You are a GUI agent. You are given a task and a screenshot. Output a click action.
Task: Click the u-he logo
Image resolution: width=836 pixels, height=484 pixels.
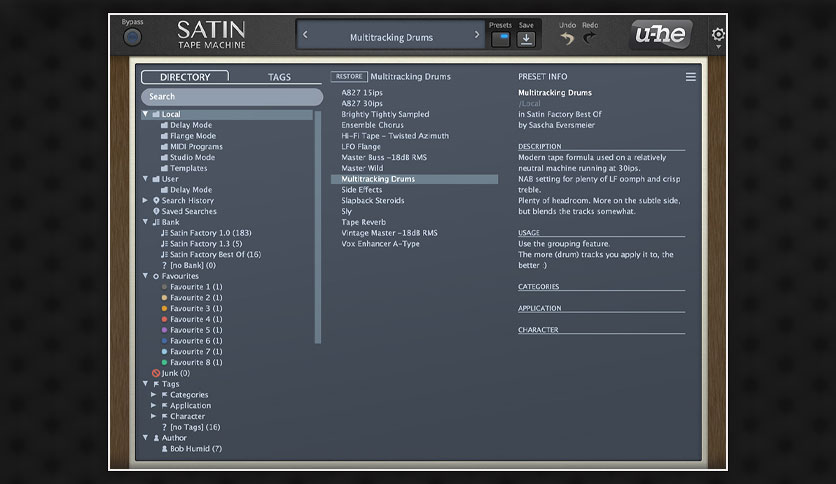pyautogui.click(x=661, y=35)
